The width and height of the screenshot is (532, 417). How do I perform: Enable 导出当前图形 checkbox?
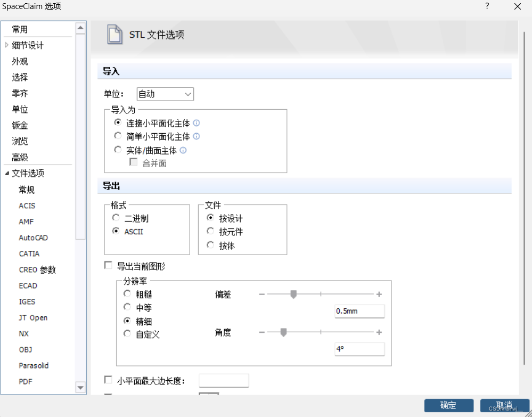108,265
